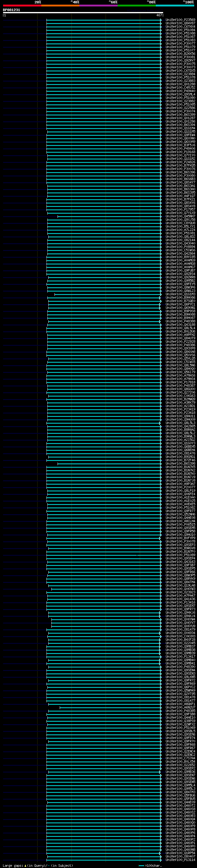Viewport: 197px width, 868px height.
Task: Select the UniRef100_P51084 hit label
Action: pos(180,30)
